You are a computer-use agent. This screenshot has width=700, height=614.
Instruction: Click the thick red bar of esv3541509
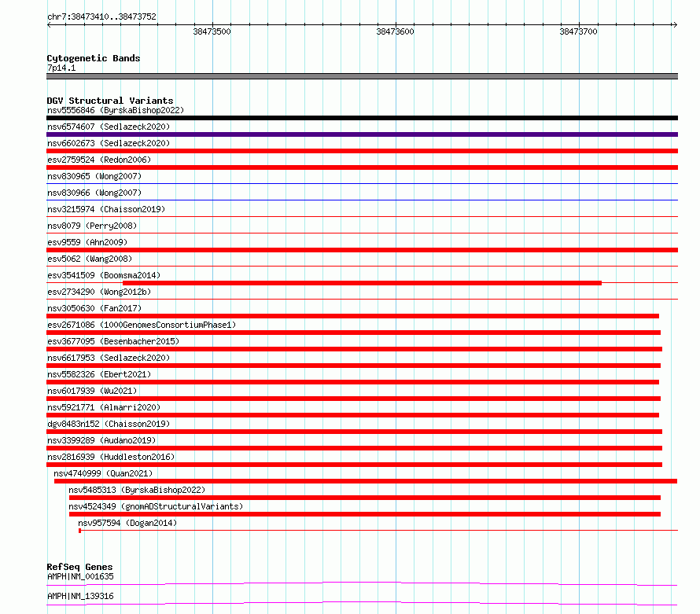tap(362, 283)
